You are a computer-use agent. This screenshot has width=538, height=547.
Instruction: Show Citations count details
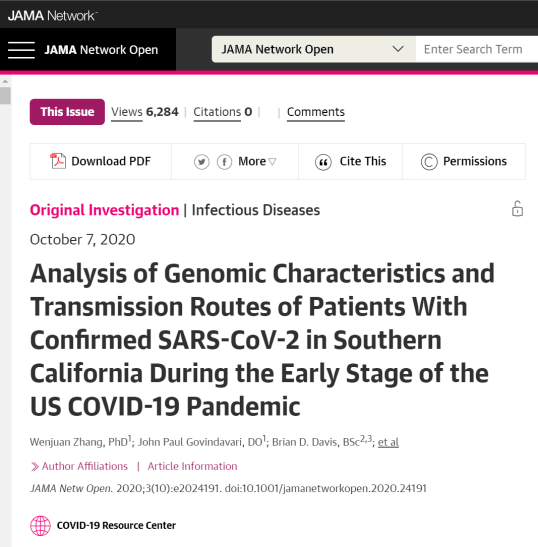(x=223, y=112)
